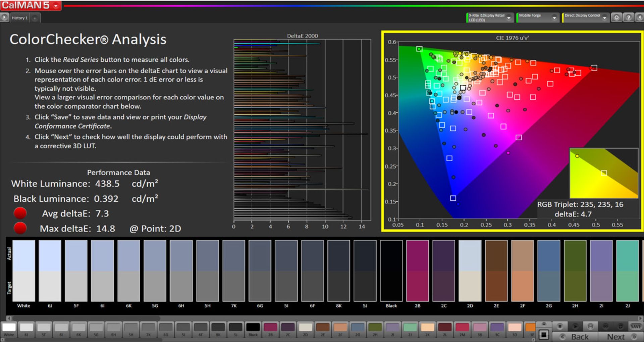Expand the X-Rite i1Display Retail meter dropdown
The width and height of the screenshot is (644, 342).
click(509, 18)
